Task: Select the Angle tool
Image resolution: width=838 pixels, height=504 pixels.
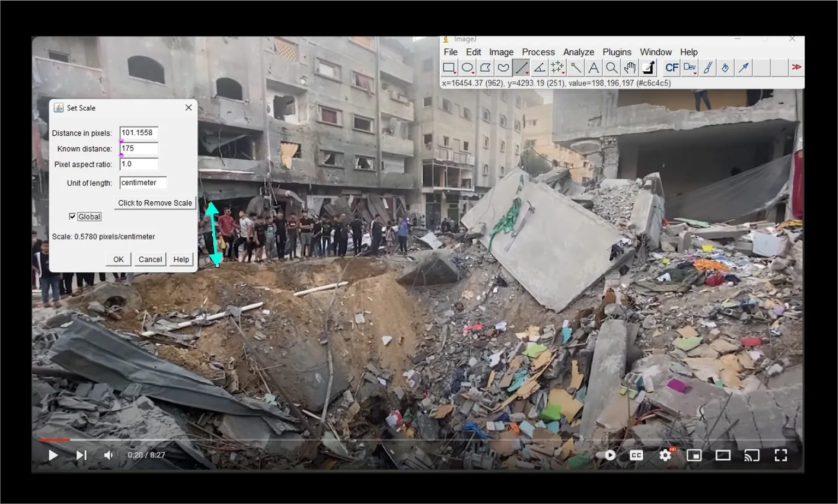Action: click(x=539, y=68)
